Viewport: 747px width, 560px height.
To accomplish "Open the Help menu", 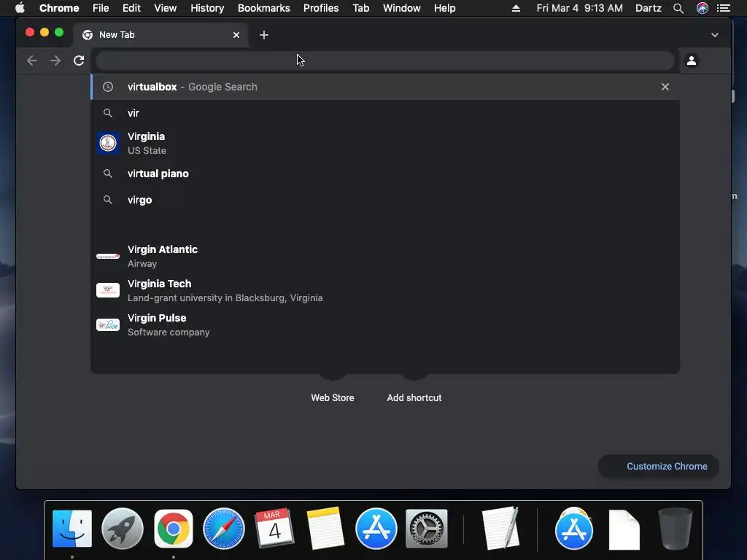I will (444, 8).
